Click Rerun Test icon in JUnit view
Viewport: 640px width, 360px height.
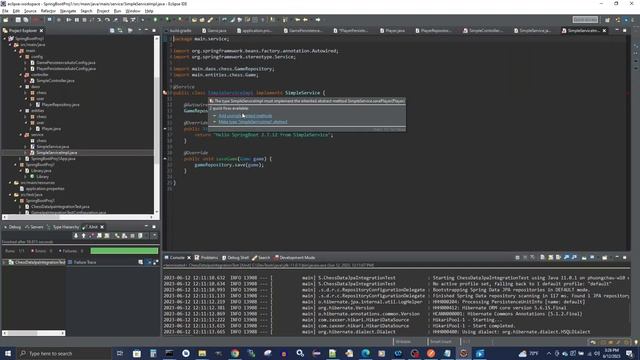117,236
